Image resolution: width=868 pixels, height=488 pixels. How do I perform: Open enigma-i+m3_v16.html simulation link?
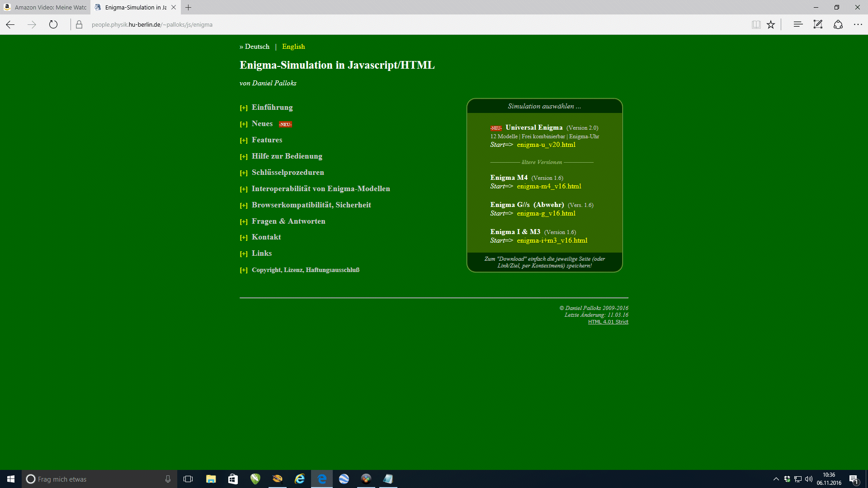point(552,240)
